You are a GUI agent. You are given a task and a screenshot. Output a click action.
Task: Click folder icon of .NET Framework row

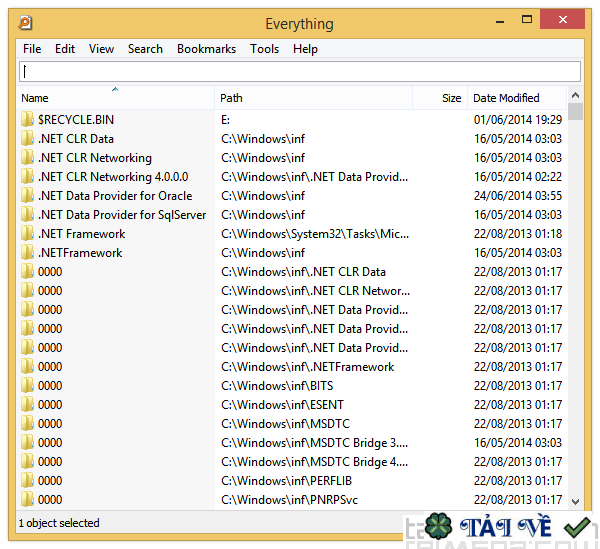27,233
